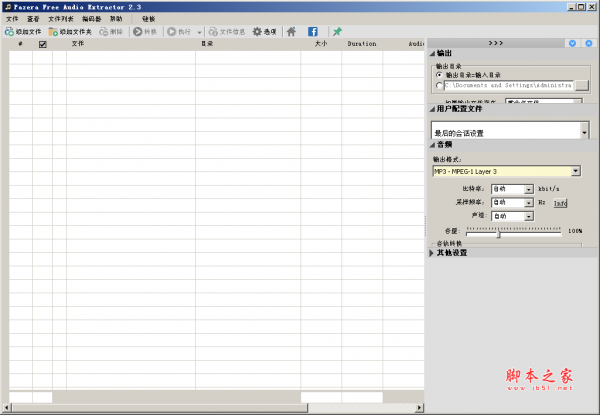
Task: Click the green pin icon
Action: (337, 32)
